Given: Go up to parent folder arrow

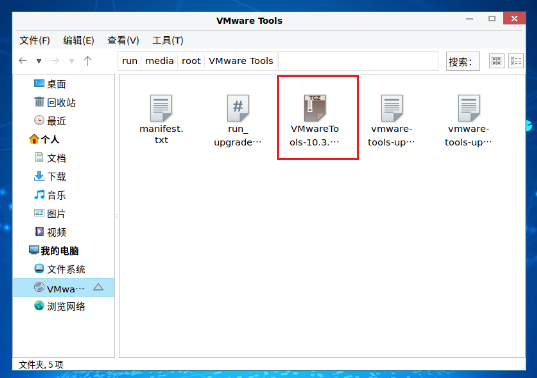Looking at the screenshot, I should coord(88,61).
